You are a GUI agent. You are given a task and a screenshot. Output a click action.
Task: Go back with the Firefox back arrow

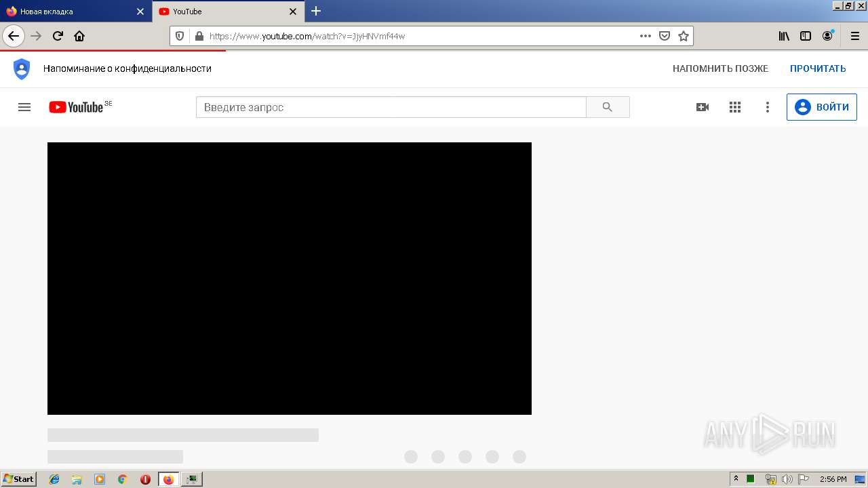14,36
